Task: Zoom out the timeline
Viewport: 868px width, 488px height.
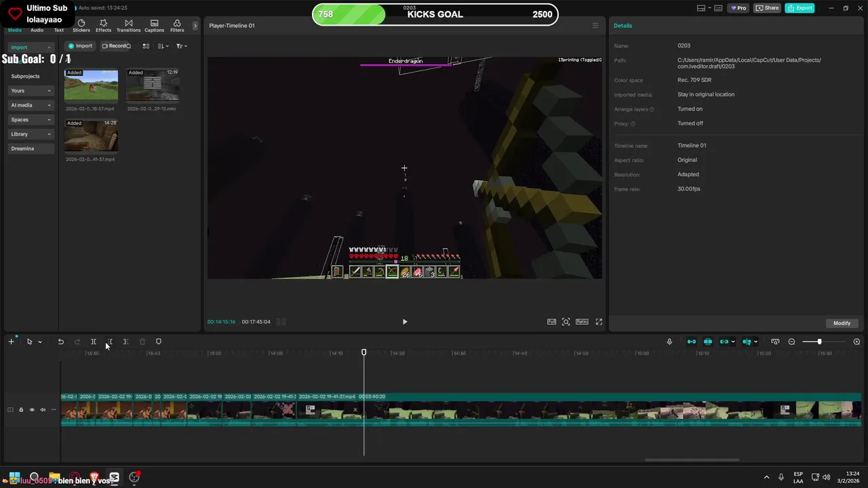Action: tap(791, 342)
